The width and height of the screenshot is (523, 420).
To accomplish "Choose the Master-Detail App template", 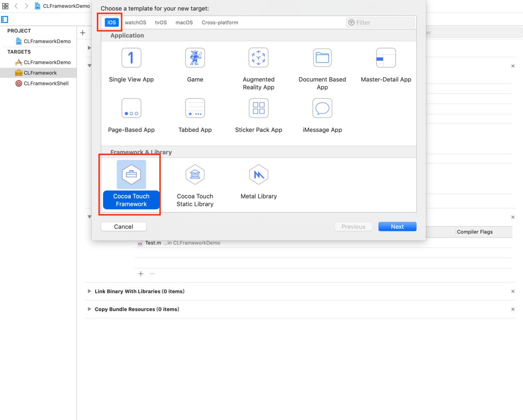I will click(x=386, y=65).
